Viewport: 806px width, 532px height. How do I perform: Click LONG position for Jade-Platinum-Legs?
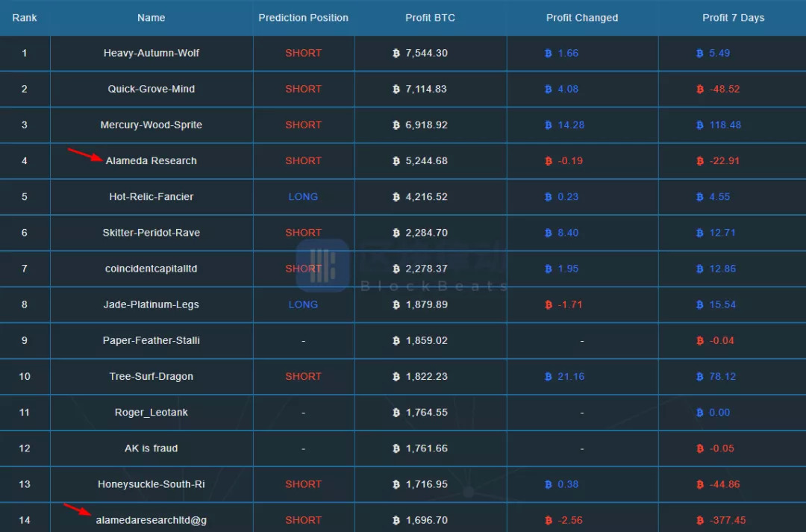point(303,305)
